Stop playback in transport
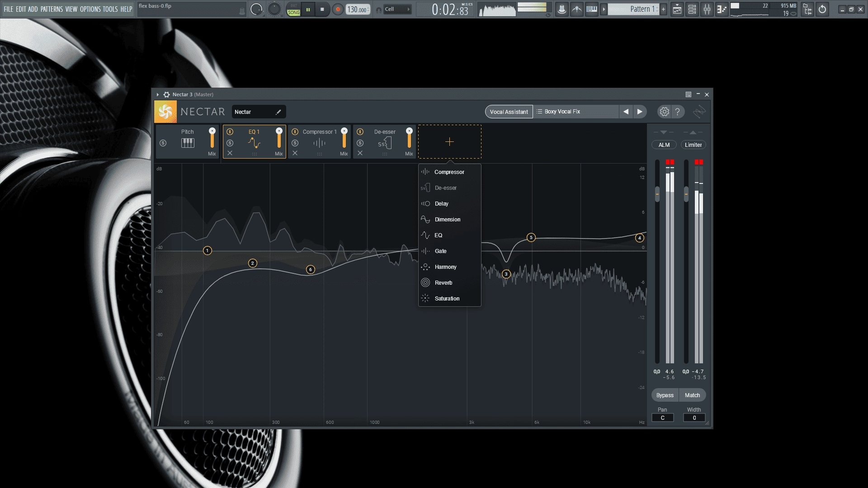The width and height of the screenshot is (868, 488). (x=322, y=9)
